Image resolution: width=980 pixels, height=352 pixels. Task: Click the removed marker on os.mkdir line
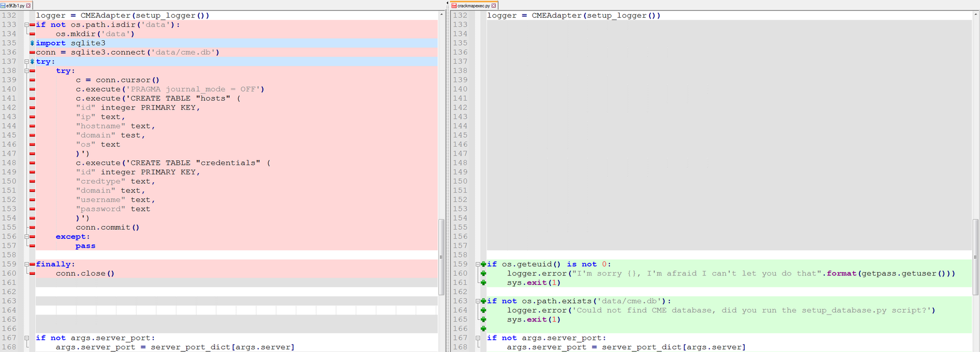(x=32, y=34)
